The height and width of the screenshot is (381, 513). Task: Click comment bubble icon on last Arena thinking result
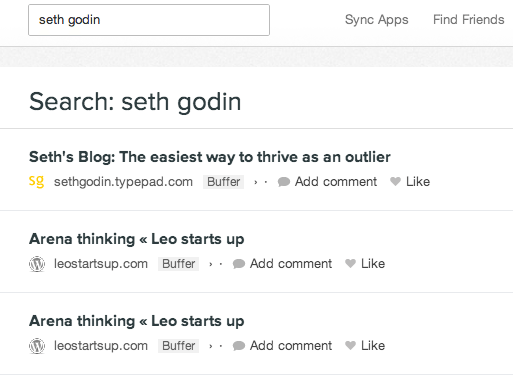[239, 346]
